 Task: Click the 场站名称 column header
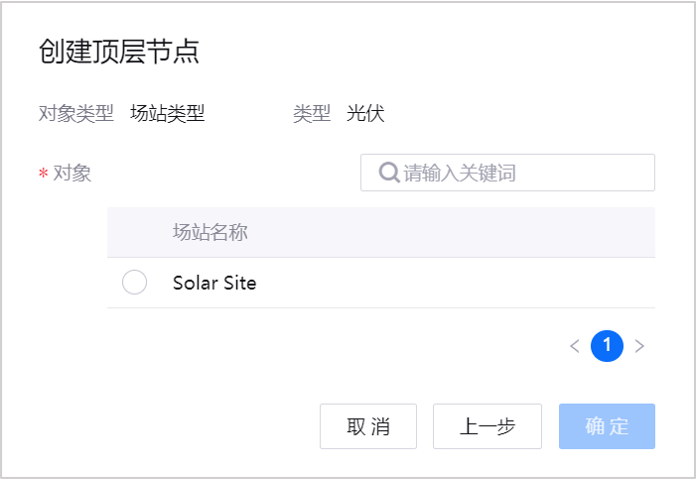point(210,233)
